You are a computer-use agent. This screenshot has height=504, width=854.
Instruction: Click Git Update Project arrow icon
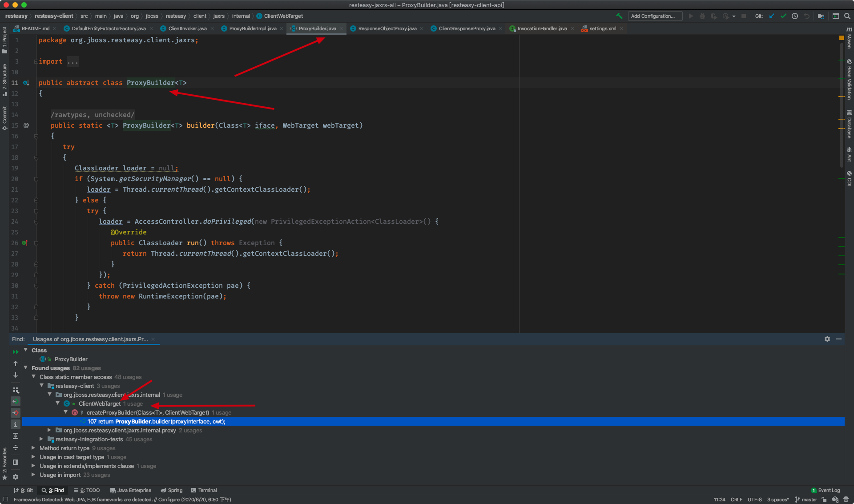[x=772, y=16]
